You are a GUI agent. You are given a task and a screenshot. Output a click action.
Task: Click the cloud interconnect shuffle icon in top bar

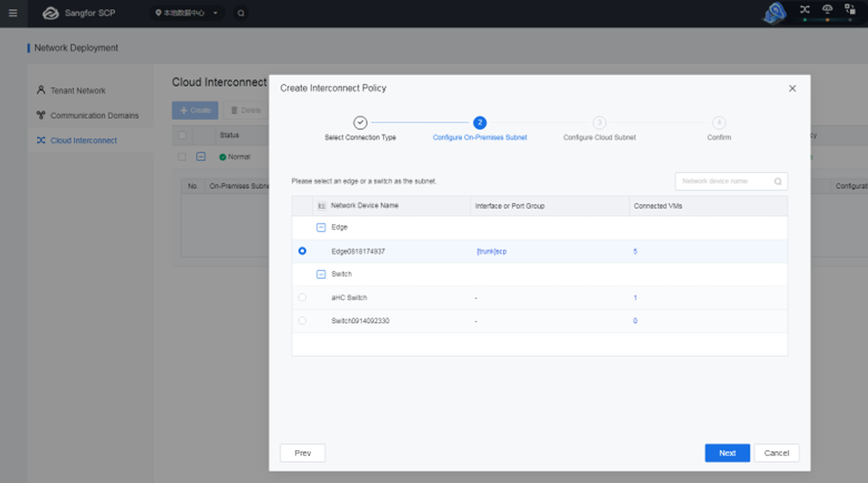coord(804,10)
